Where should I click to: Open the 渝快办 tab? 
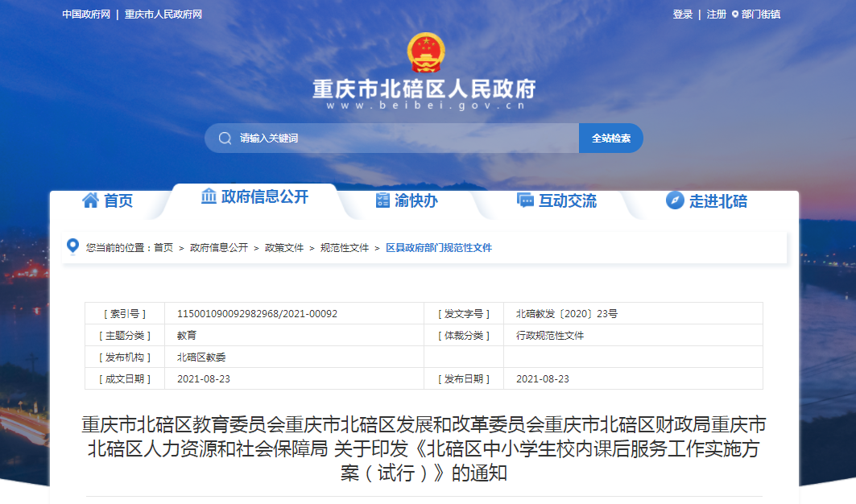(x=416, y=201)
